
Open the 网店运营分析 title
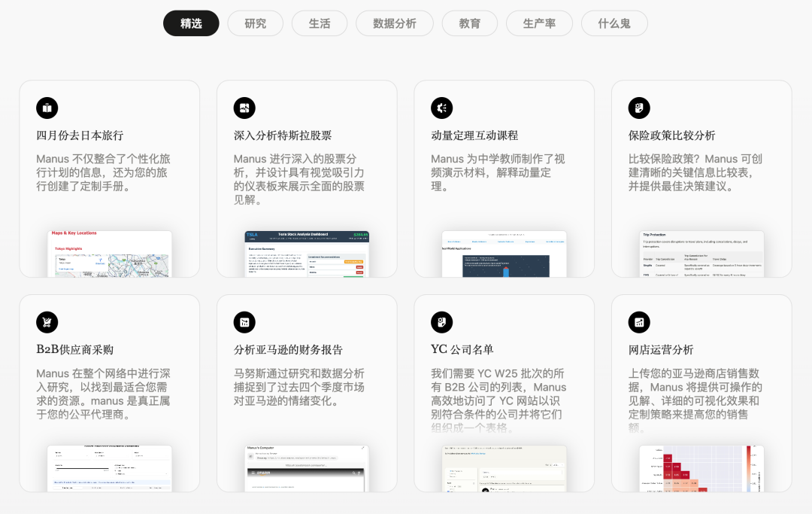(x=661, y=350)
